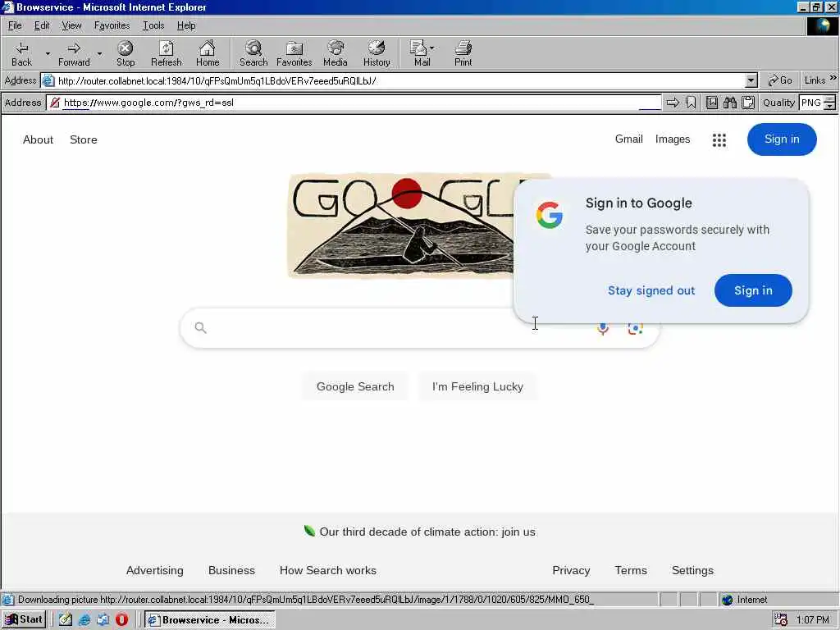Image resolution: width=840 pixels, height=630 pixels.
Task: Open Outlook Express quick launch icon
Action: [103, 620]
